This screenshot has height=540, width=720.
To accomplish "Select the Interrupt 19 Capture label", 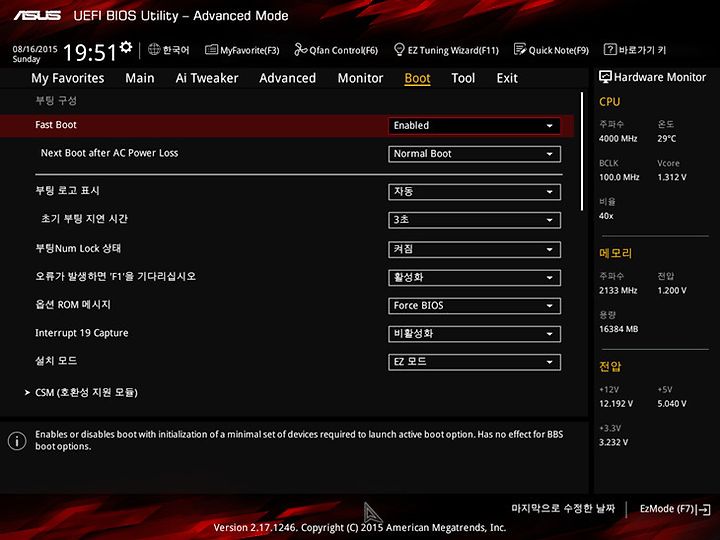I will 82,333.
